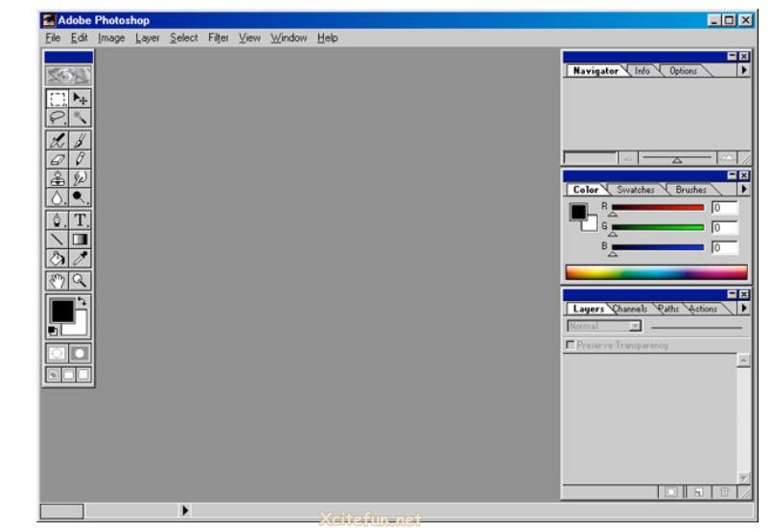Click the trash icon in Layers palette
The width and height of the screenshot is (772, 532).
[724, 492]
